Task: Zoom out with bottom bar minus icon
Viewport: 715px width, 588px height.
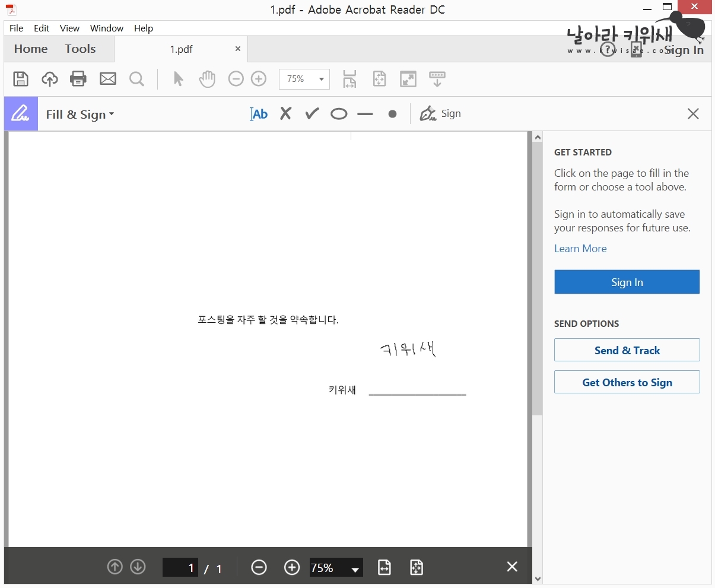Action: tap(259, 567)
